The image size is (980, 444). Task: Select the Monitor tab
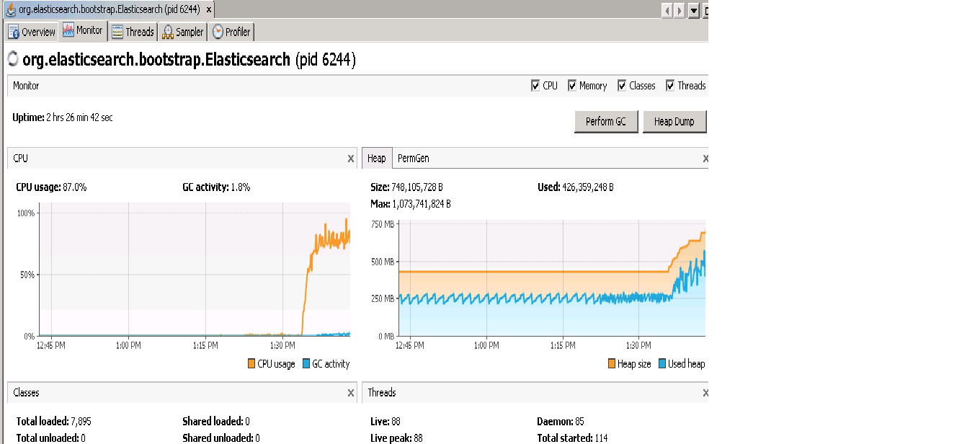point(83,31)
